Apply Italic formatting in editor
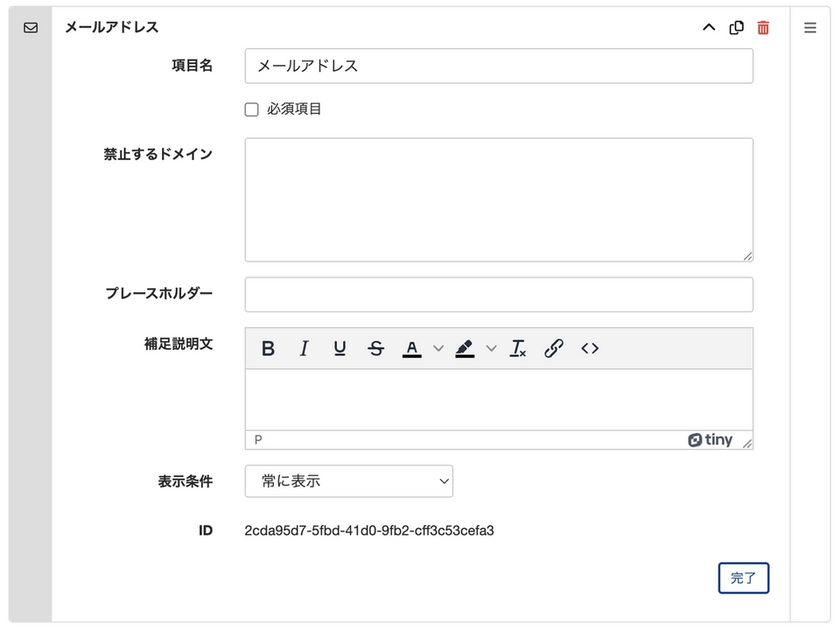840x631 pixels. point(304,348)
